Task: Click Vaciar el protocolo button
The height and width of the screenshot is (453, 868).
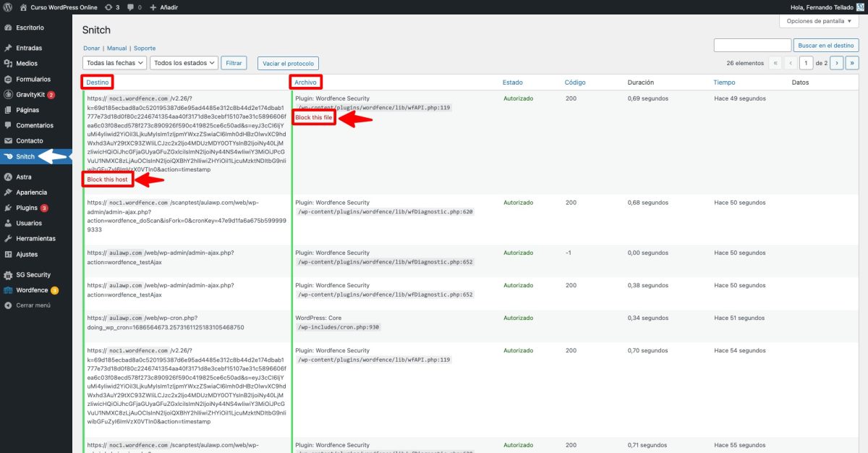Action: click(x=288, y=64)
